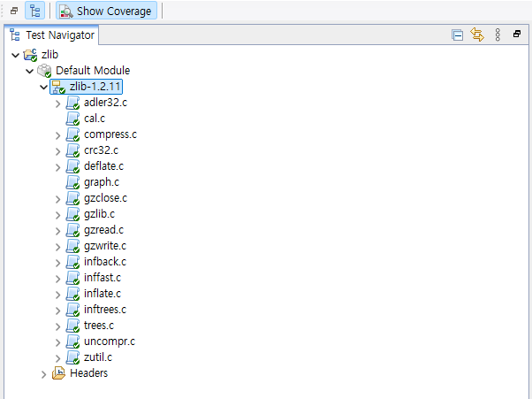Select the Headers label

pyautogui.click(x=89, y=373)
